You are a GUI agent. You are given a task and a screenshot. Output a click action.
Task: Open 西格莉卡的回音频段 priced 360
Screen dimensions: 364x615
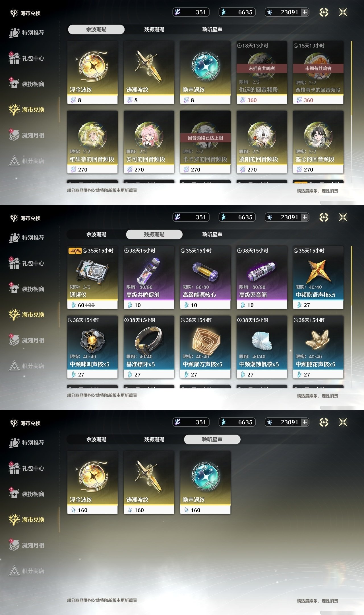[318, 73]
